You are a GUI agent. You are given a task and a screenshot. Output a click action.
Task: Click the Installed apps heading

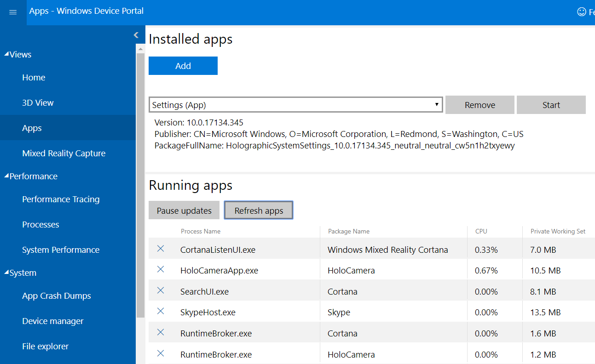[191, 39]
